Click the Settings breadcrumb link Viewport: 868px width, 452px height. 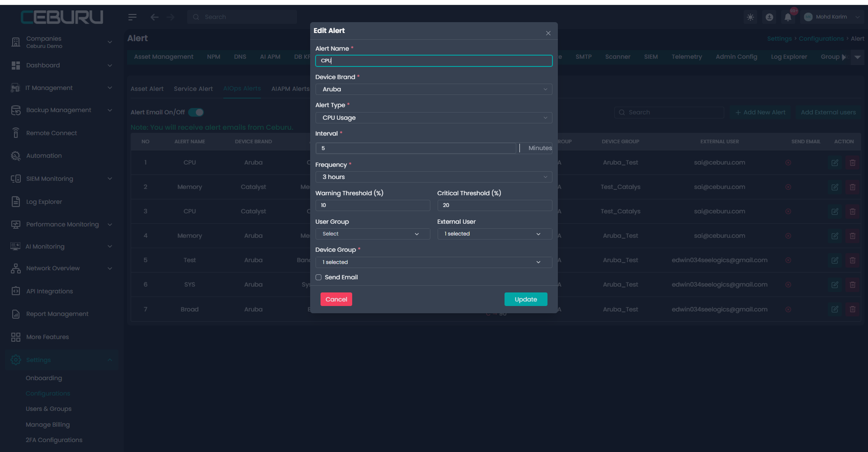[x=779, y=39]
